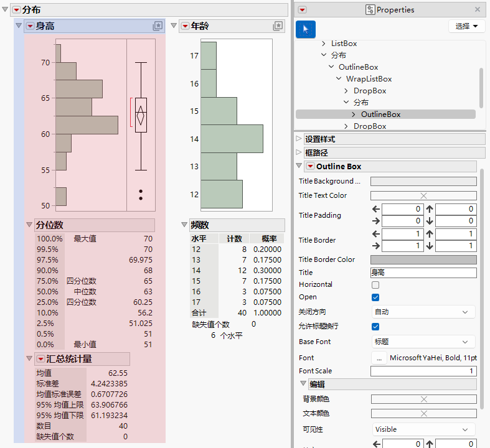Click the 概率 column header

(x=267, y=239)
